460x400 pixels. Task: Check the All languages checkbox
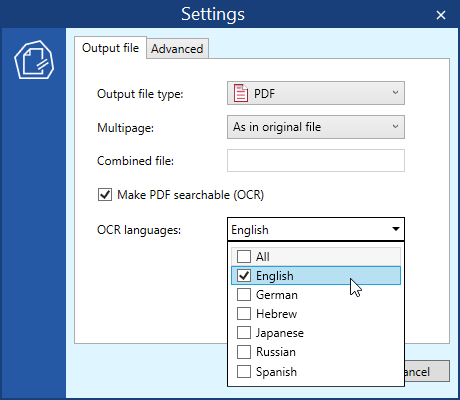[244, 257]
